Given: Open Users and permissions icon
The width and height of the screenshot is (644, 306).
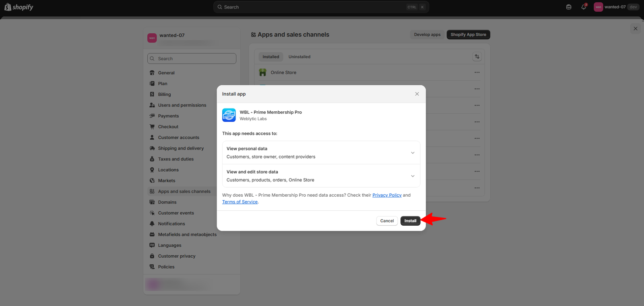Looking at the screenshot, I should [x=152, y=105].
